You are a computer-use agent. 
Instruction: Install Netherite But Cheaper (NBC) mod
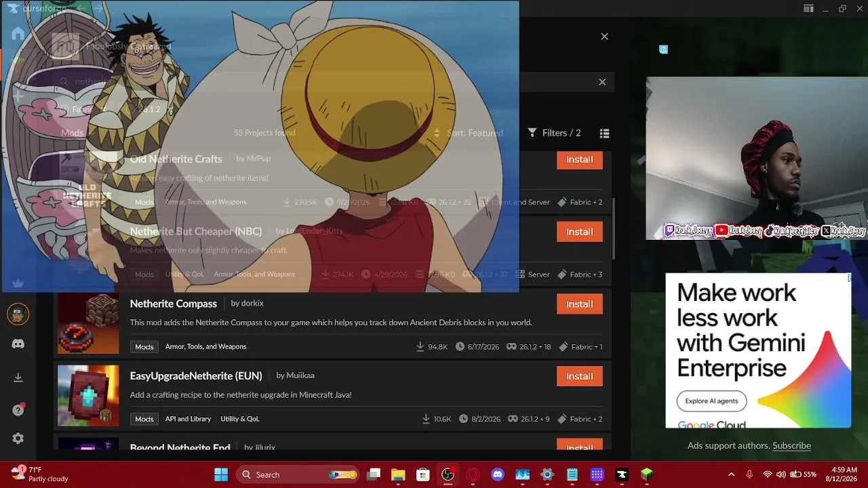point(580,232)
